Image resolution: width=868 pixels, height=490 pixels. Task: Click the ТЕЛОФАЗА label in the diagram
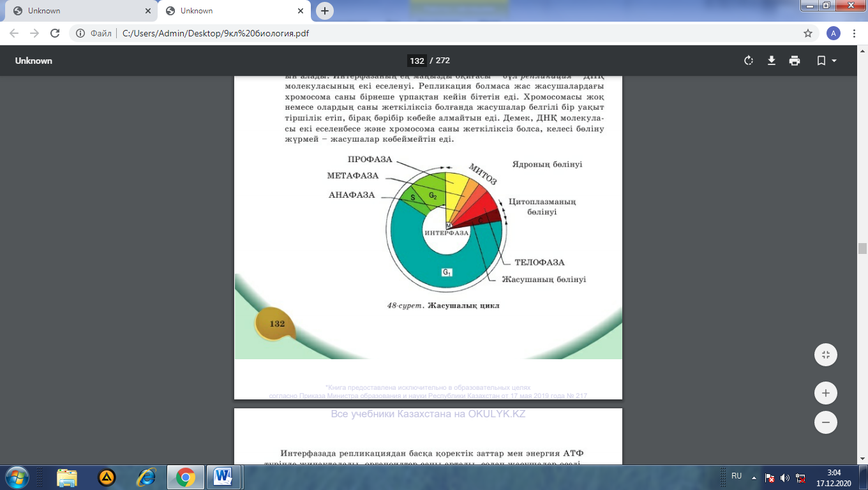tap(539, 262)
